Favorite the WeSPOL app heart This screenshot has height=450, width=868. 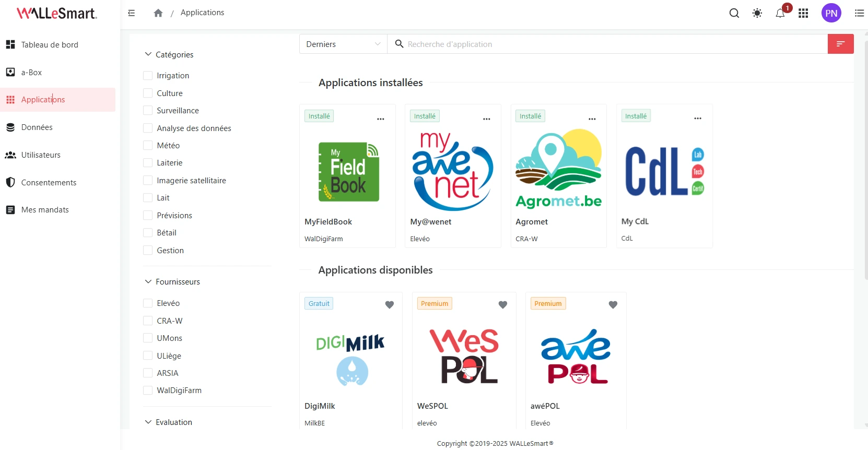click(503, 305)
